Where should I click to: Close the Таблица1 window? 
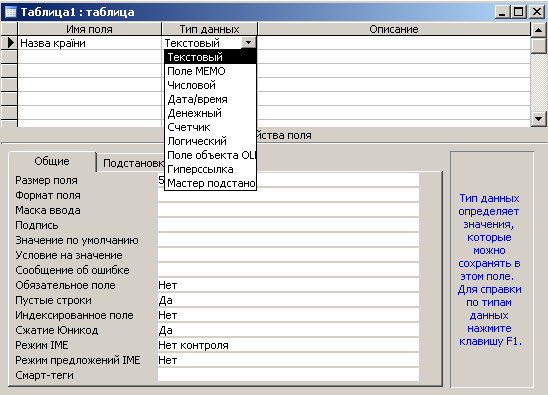pos(536,12)
